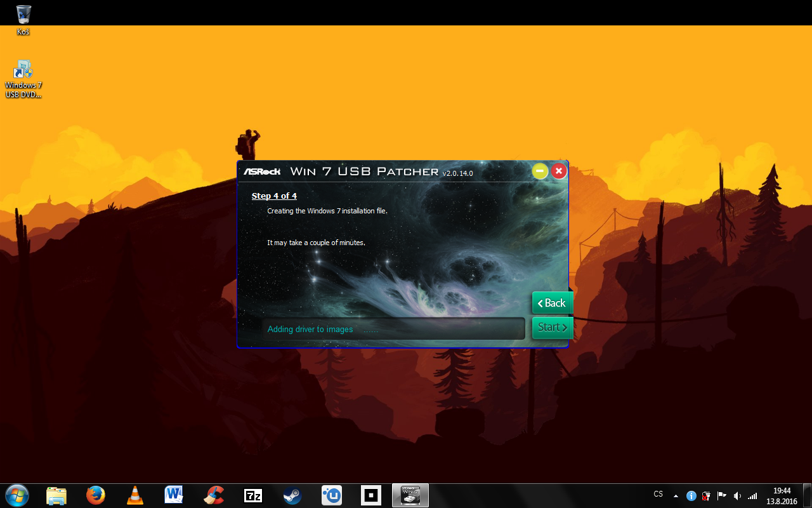Click the power plug tray icon
Viewport: 812px width, 508px height.
point(706,496)
